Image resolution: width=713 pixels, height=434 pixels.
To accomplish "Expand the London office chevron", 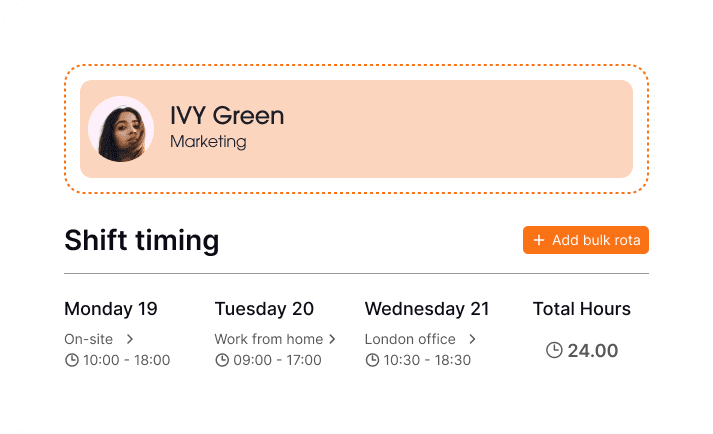I will click(x=472, y=339).
